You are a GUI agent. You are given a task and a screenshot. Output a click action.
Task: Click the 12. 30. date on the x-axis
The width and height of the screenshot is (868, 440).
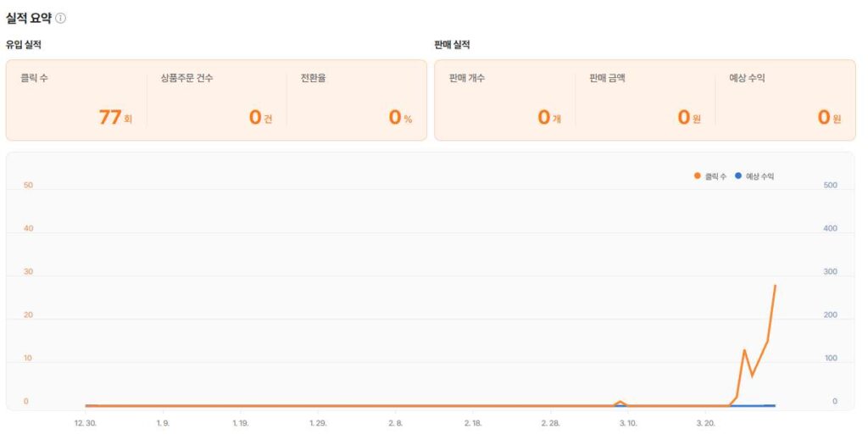(x=86, y=422)
